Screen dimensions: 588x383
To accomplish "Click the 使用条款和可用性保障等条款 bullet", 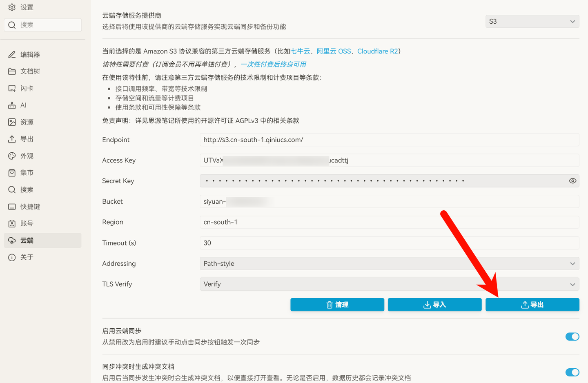I will point(158,107).
